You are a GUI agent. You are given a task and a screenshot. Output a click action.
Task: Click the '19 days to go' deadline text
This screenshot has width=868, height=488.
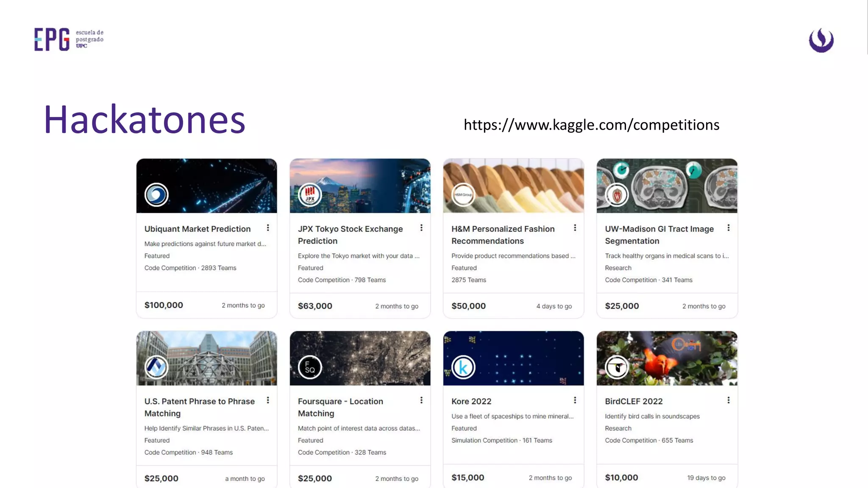click(x=706, y=478)
